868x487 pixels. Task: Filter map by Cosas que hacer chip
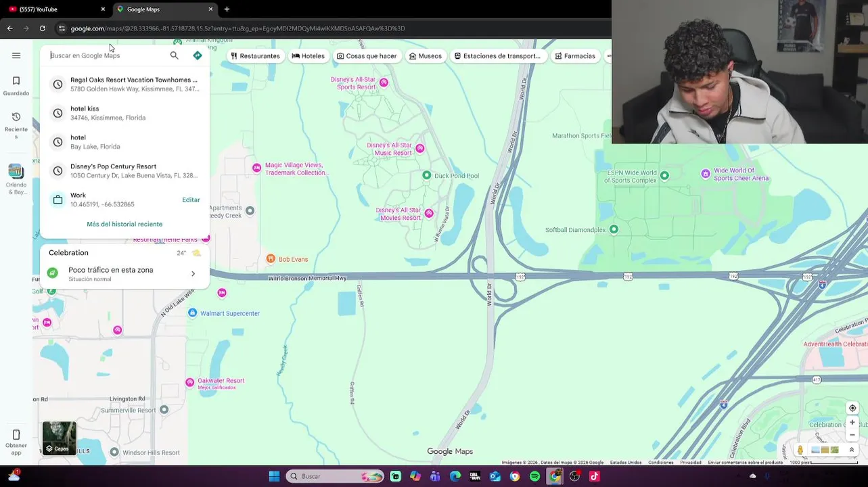(x=367, y=56)
